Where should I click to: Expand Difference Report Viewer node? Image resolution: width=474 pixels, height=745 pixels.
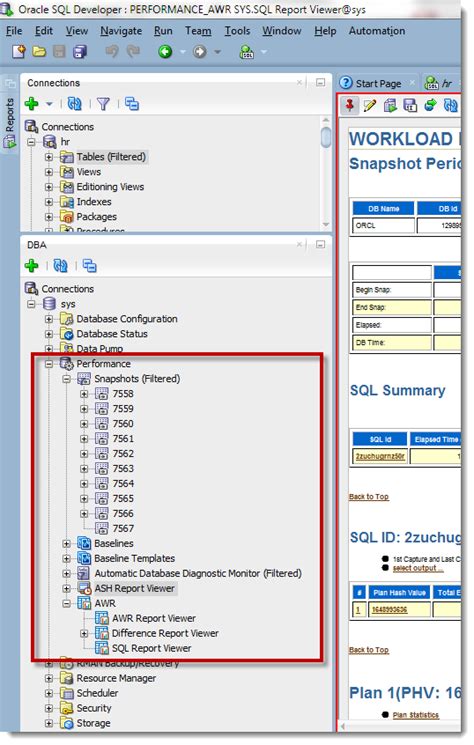[84, 633]
